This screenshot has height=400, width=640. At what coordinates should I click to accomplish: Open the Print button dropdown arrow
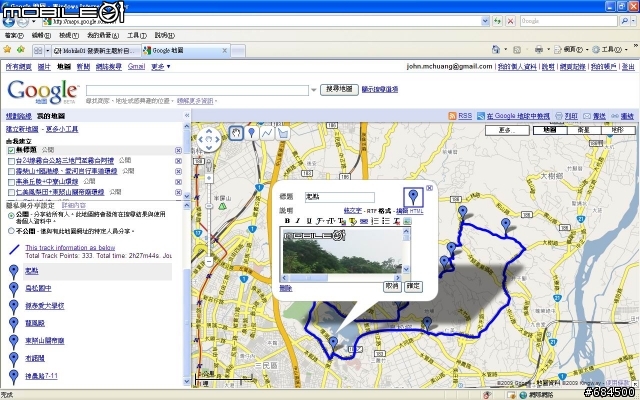548,50
